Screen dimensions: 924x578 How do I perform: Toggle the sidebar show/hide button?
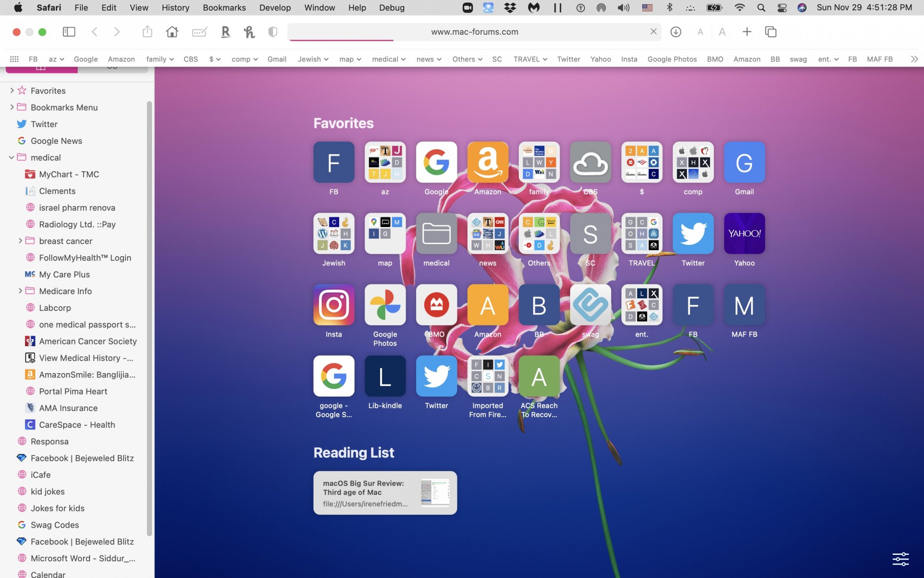coord(69,32)
